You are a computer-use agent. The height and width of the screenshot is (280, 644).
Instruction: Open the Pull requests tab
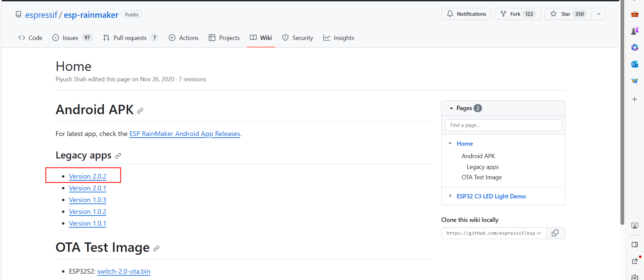131,38
